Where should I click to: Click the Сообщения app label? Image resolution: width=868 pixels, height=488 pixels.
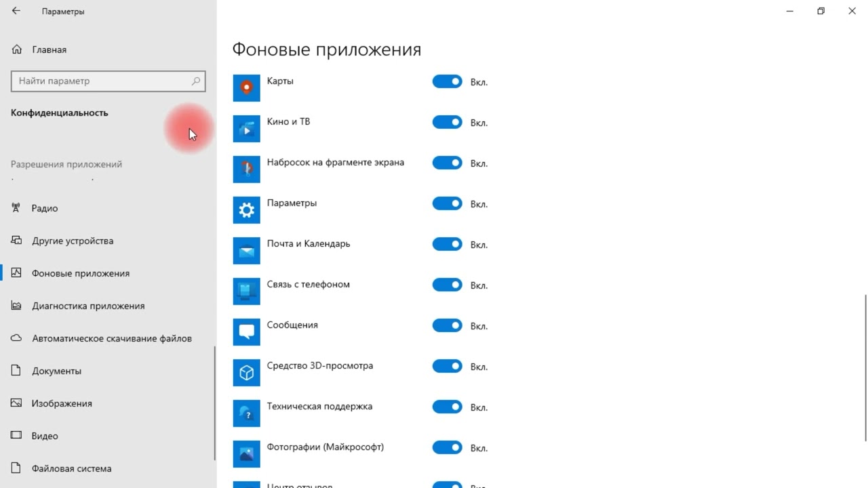click(292, 325)
